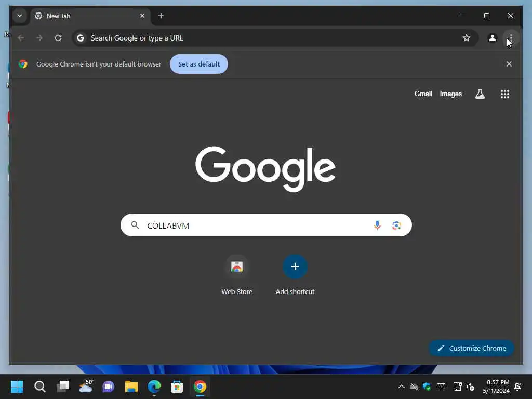This screenshot has width=532, height=399.
Task: Click the touch keyboard tray icon
Action: pos(441,387)
